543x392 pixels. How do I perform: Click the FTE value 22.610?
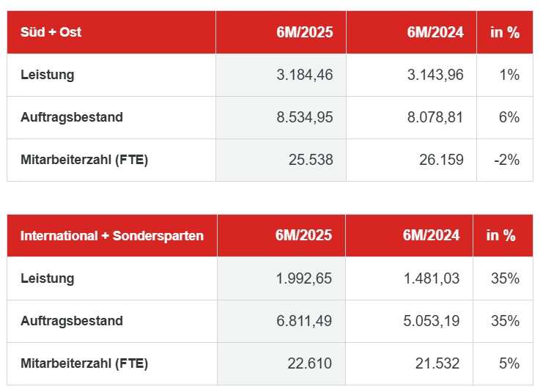(x=311, y=363)
